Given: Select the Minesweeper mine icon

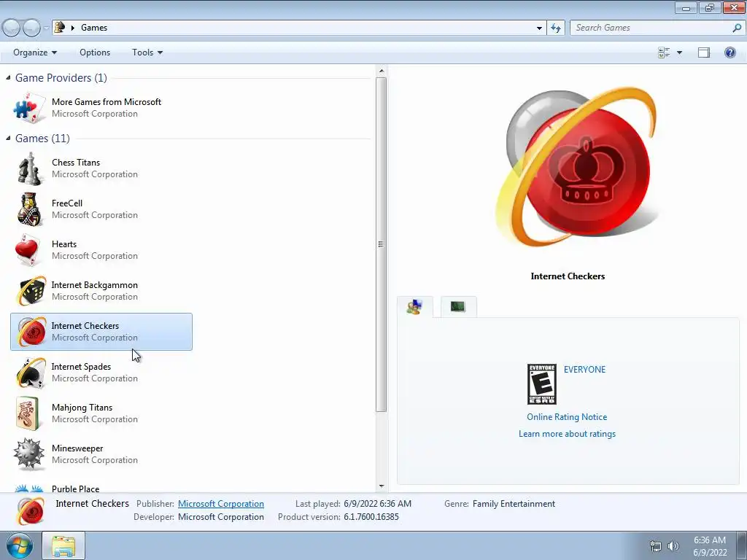Looking at the screenshot, I should coord(29,454).
